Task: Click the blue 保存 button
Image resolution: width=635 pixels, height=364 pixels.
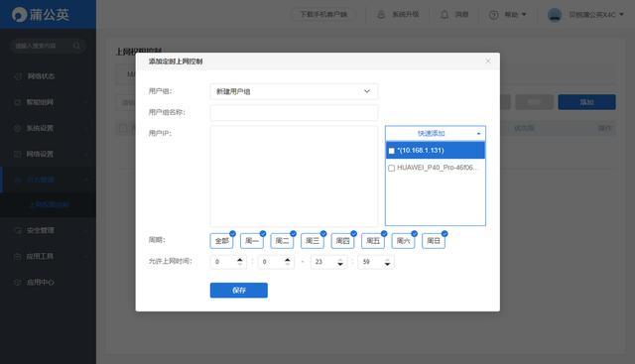Action: (x=239, y=291)
